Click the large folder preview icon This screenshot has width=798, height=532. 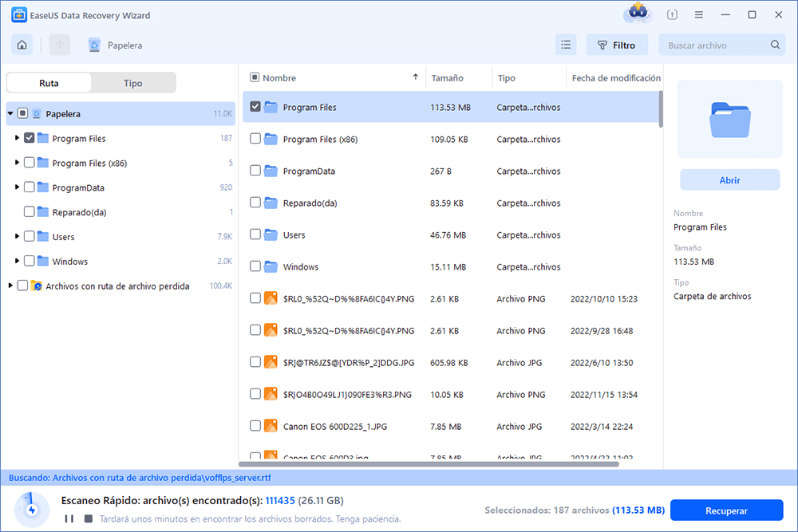pos(730,120)
